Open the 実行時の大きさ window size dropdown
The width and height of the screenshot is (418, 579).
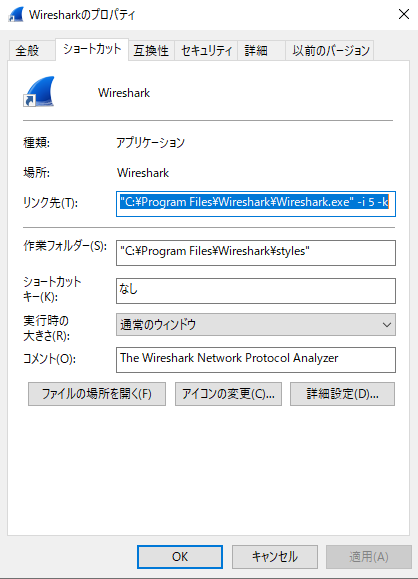[x=256, y=325]
